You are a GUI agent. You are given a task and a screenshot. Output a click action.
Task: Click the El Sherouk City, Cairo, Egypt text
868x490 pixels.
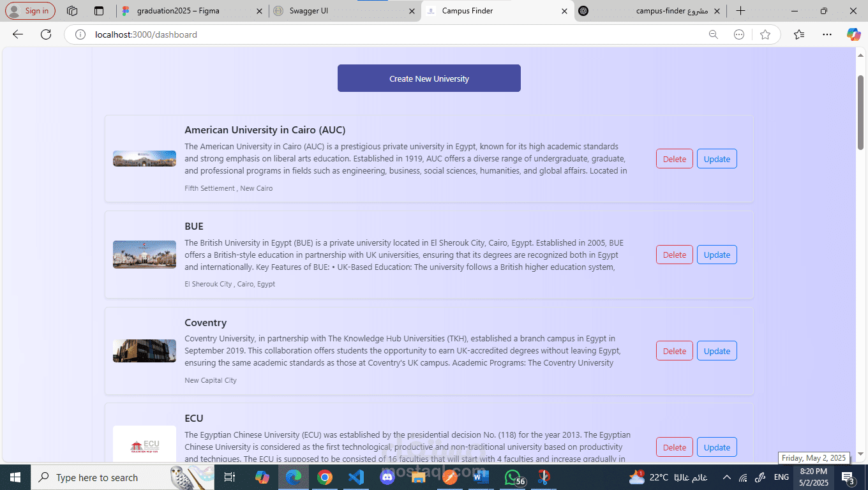[230, 284]
